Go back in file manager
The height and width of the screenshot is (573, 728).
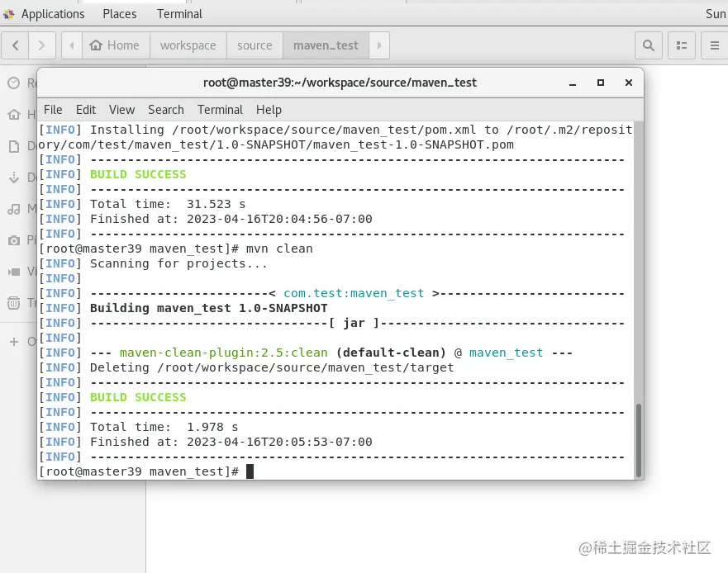click(x=16, y=45)
